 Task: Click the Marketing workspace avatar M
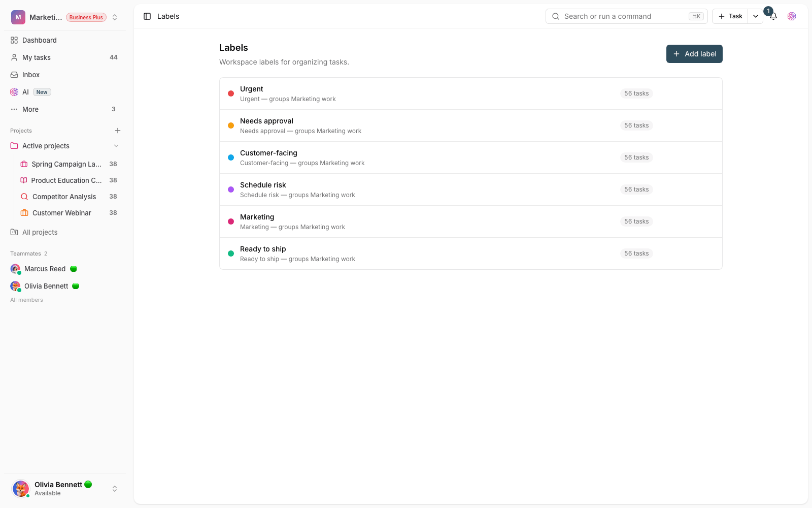[18, 17]
